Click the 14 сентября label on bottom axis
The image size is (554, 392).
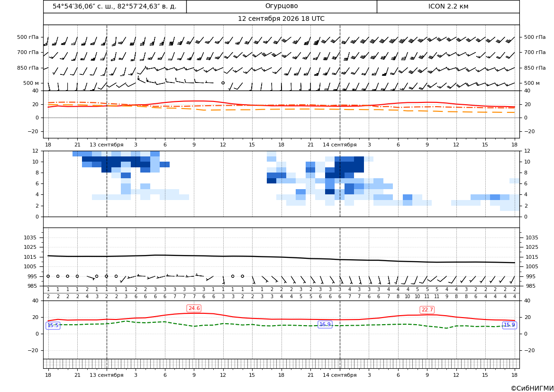(x=339, y=375)
